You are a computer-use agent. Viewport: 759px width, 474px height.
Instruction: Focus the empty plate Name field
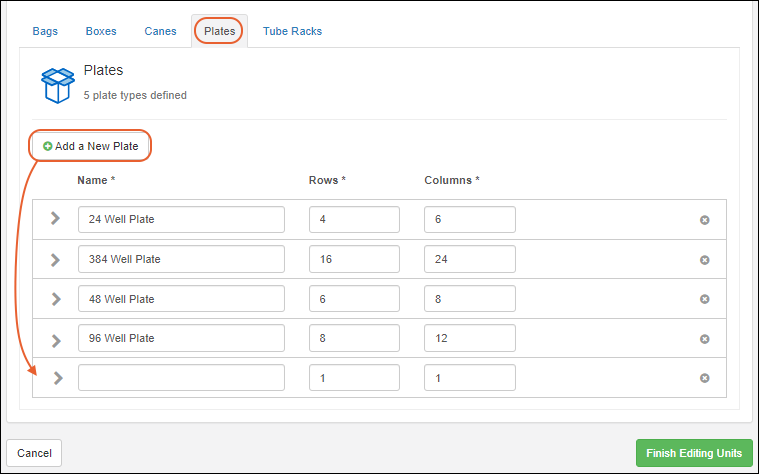tap(181, 378)
